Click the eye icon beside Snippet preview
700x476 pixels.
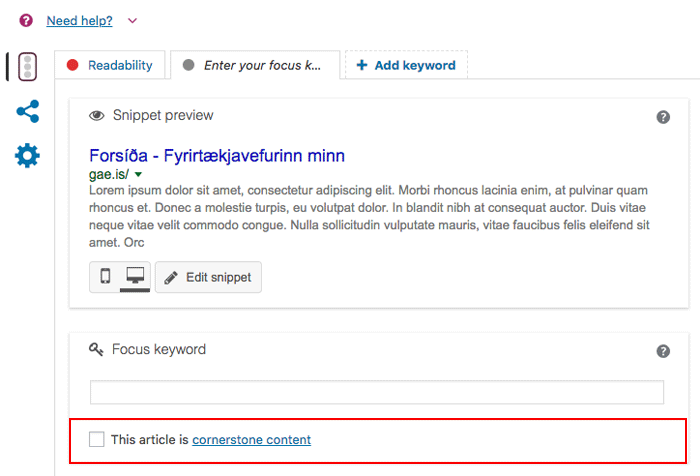click(x=97, y=116)
